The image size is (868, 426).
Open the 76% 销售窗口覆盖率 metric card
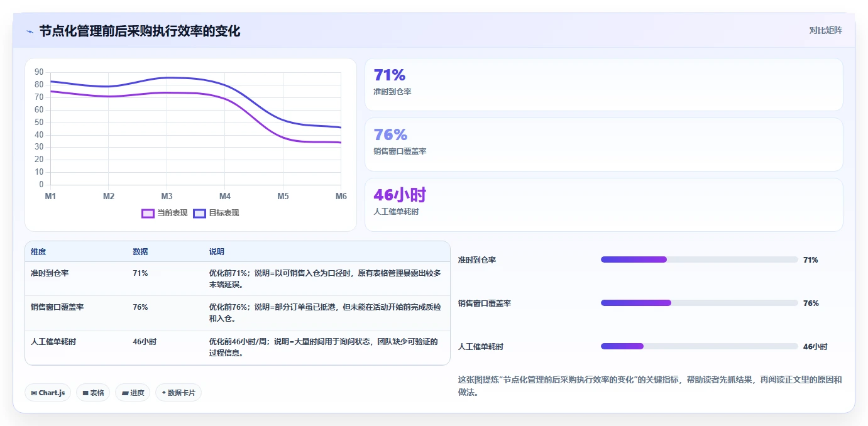pyautogui.click(x=603, y=145)
